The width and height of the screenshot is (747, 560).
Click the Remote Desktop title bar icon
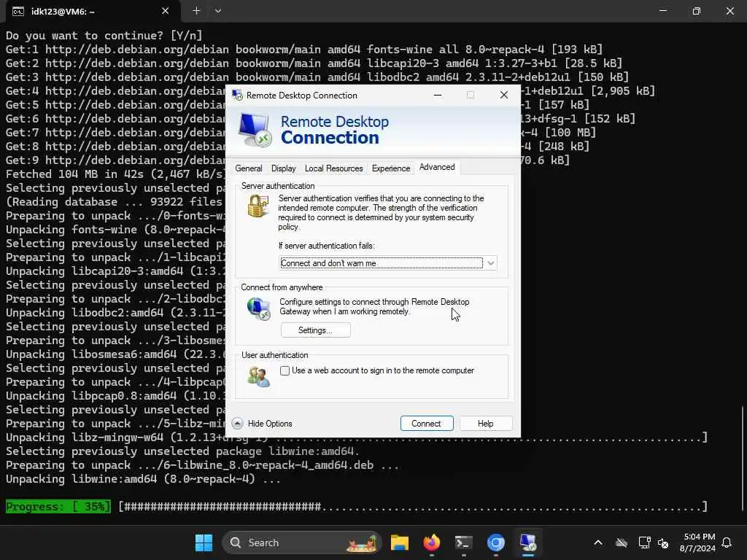pos(237,96)
